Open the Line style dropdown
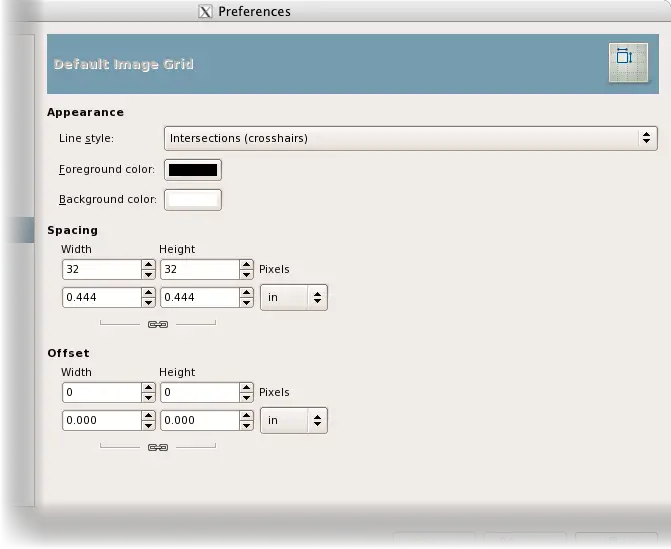 410,138
